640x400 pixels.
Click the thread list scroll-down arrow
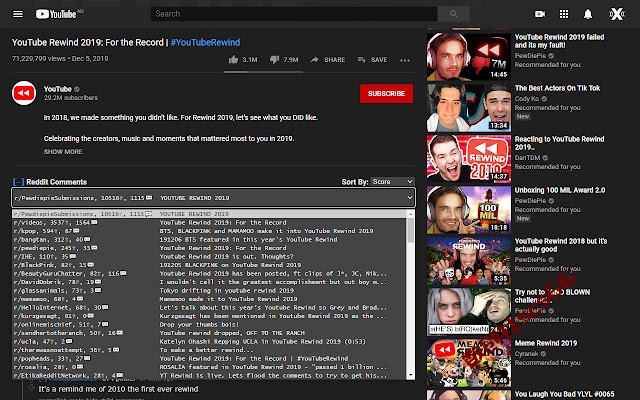click(x=411, y=375)
